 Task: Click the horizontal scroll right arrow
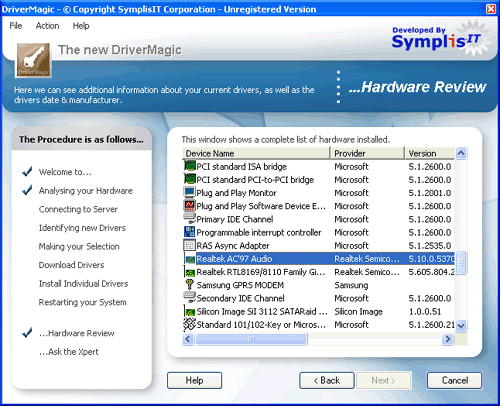click(447, 339)
